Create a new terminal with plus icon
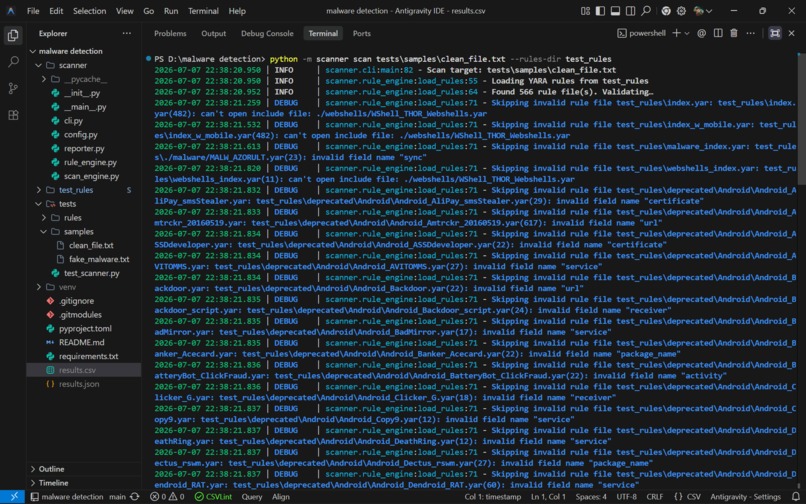 [x=676, y=33]
